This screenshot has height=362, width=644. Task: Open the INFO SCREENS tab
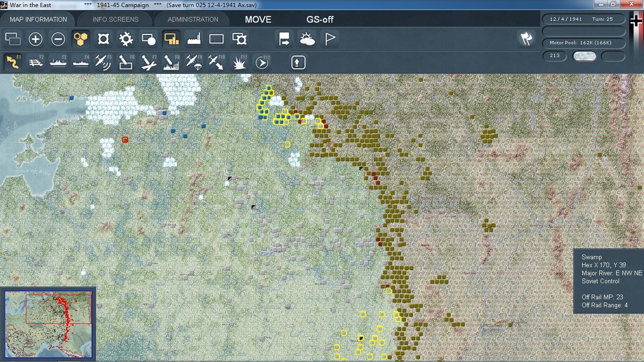[116, 19]
